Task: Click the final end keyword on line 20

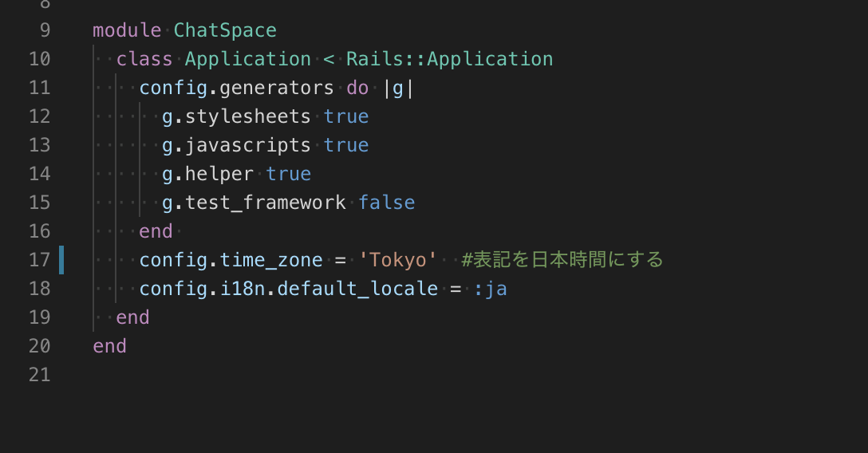Action: pos(109,346)
